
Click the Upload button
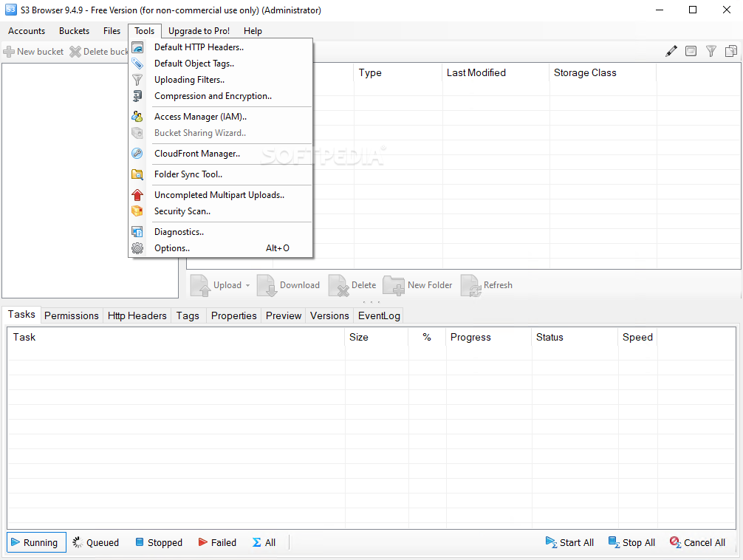tap(216, 285)
